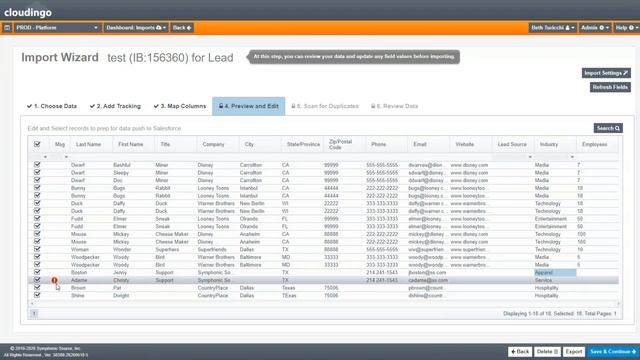Click the Phone column header
Image resolution: width=640 pixels, height=360 pixels.
point(378,144)
